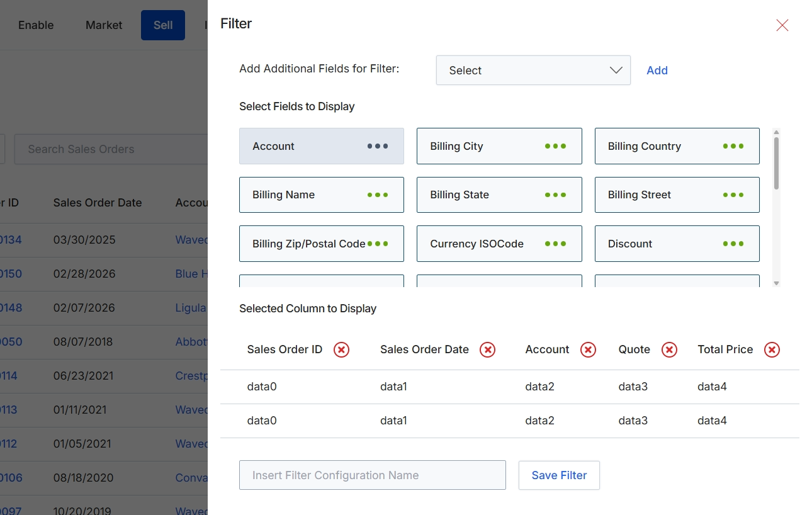This screenshot has height=515, width=812.
Task: Click the Search Sales Orders field
Action: 111,149
